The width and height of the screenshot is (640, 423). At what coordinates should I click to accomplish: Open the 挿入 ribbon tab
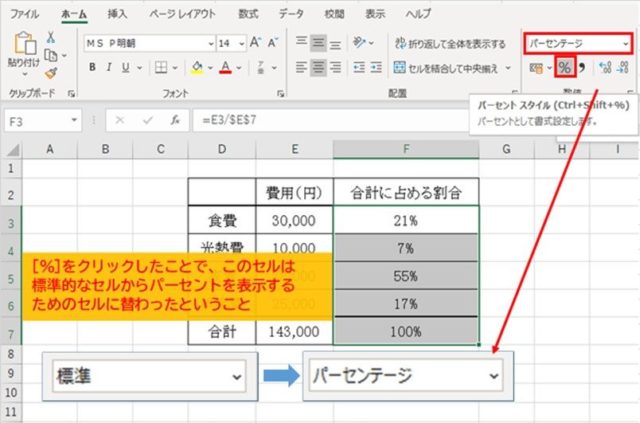click(117, 14)
